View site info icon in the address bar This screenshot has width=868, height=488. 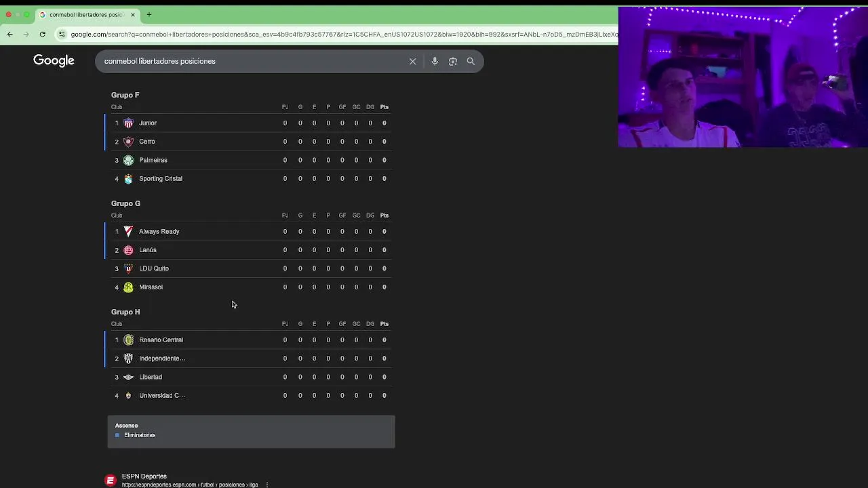click(x=62, y=34)
